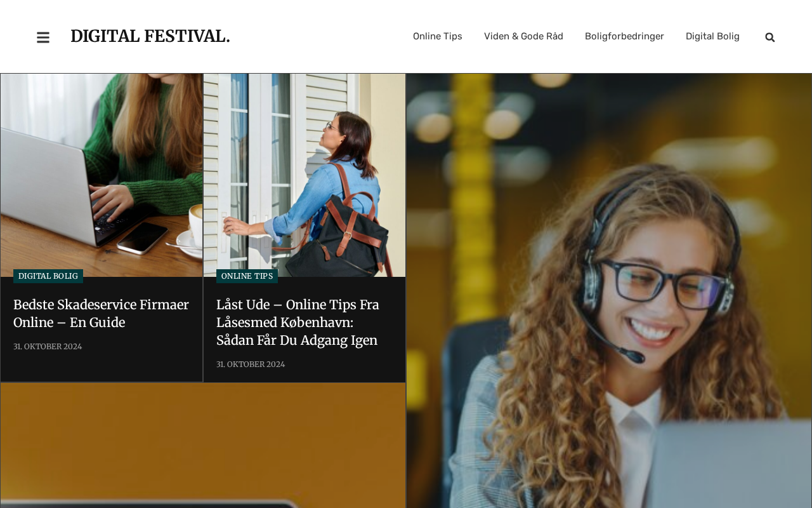Click the date under the Skadeservice title
The height and width of the screenshot is (508, 812).
point(48,347)
